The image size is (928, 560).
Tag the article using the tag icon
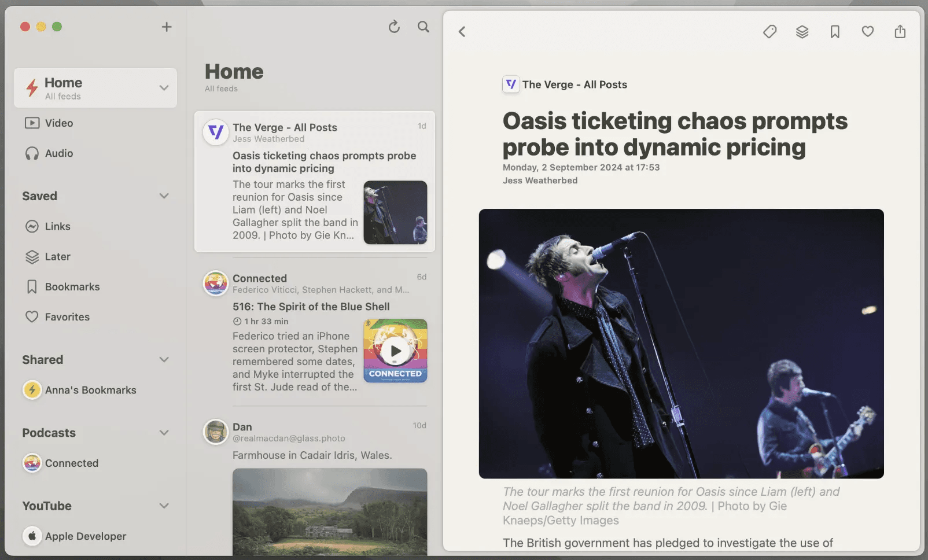(x=769, y=32)
